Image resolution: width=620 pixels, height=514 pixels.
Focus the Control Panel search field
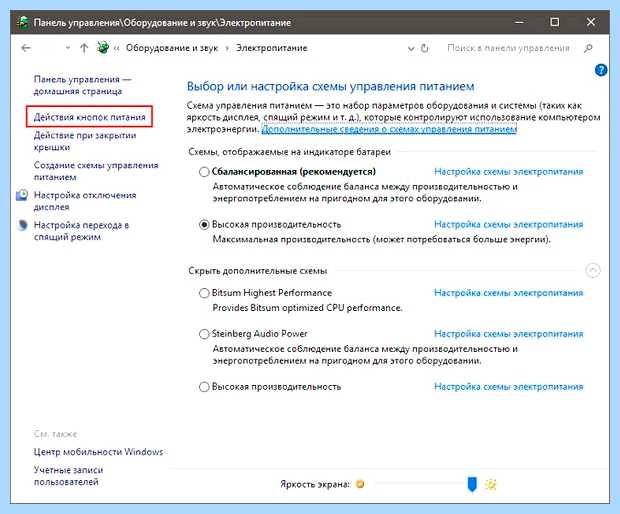508,48
